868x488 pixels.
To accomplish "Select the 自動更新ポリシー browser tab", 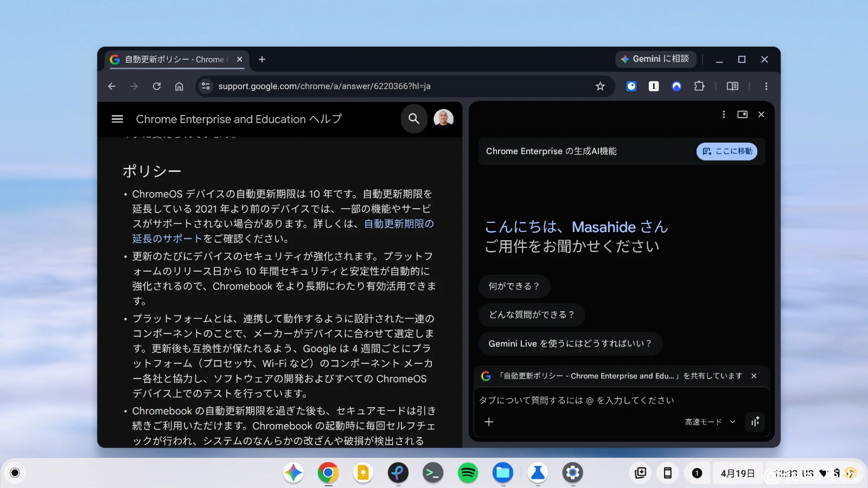I will (175, 60).
